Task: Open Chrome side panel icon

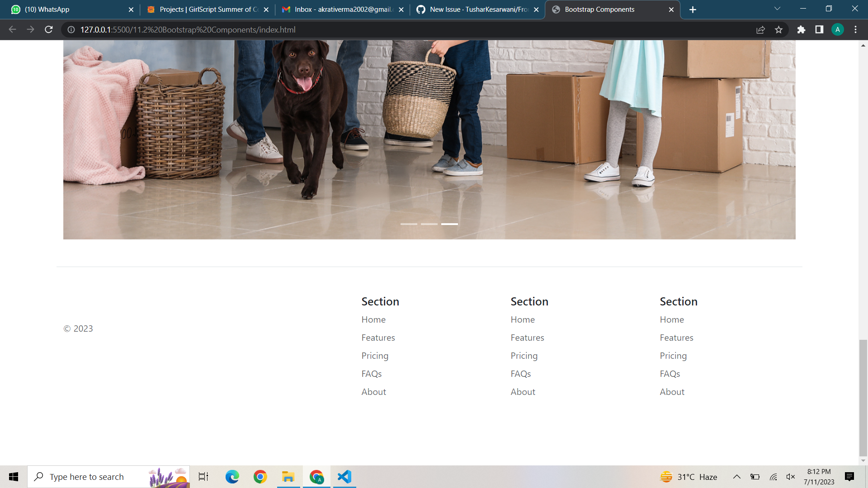Action: click(819, 30)
